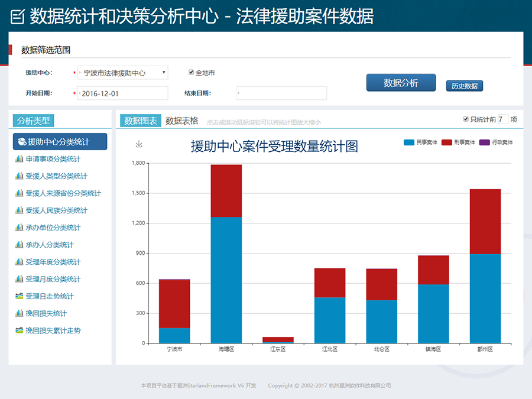The height and width of the screenshot is (399, 532).
Task: Click the 海曙区 axis label
Action: click(226, 349)
